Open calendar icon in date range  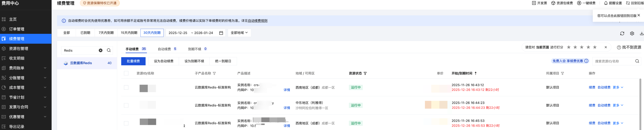221,33
